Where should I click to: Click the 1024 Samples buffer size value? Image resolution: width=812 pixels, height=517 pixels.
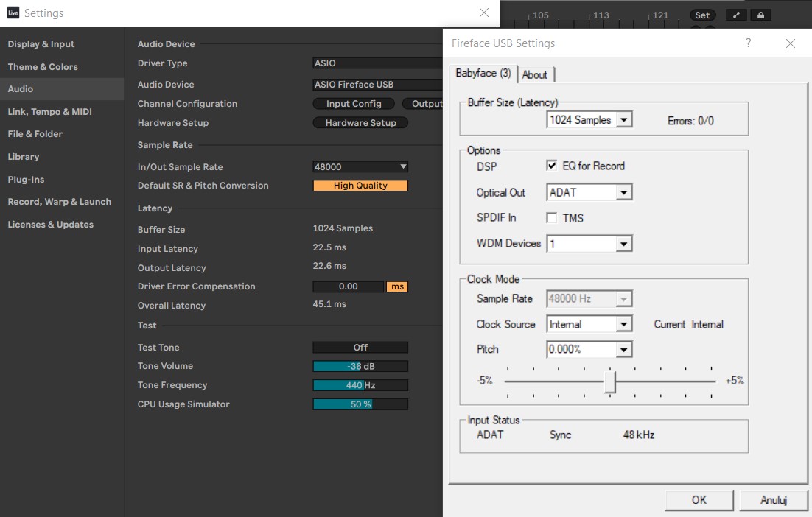343,228
